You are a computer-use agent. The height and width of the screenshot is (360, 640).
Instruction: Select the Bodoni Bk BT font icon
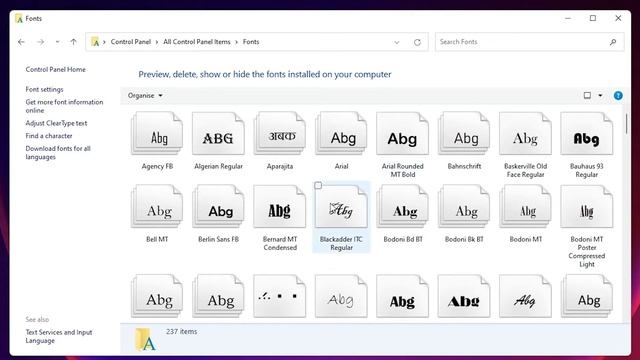pos(464,207)
